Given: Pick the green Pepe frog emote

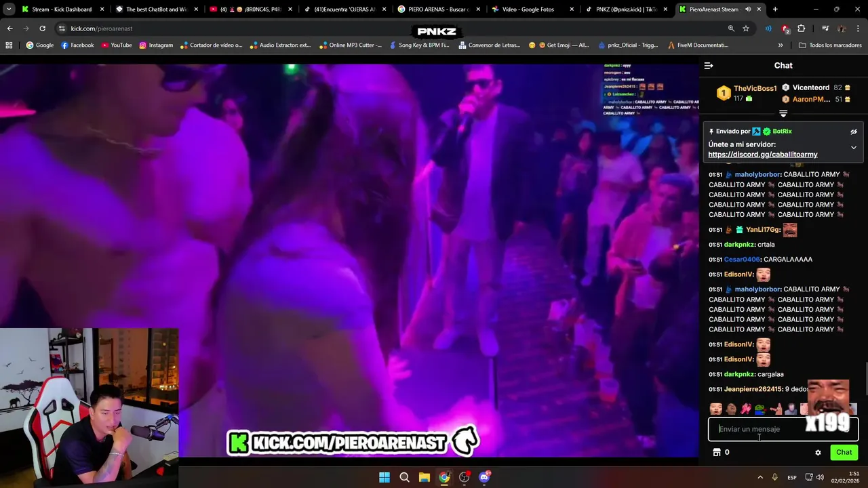Looking at the screenshot, I should tap(760, 409).
